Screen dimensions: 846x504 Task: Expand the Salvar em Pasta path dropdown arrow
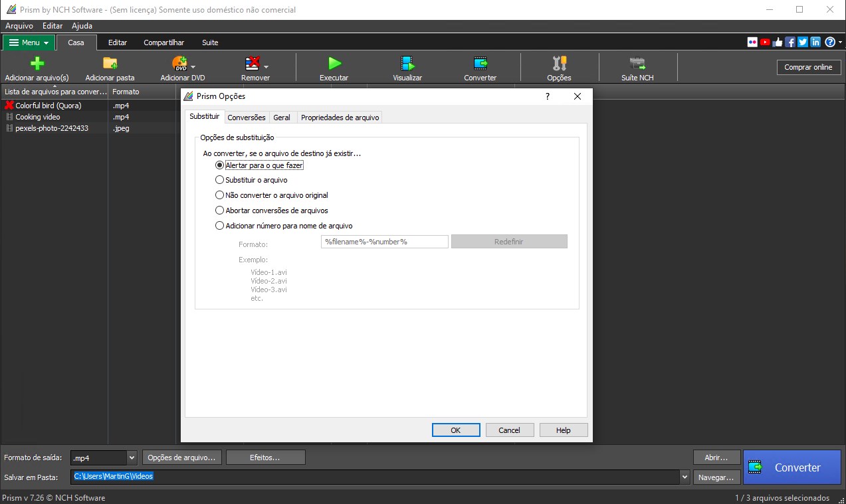pos(685,477)
